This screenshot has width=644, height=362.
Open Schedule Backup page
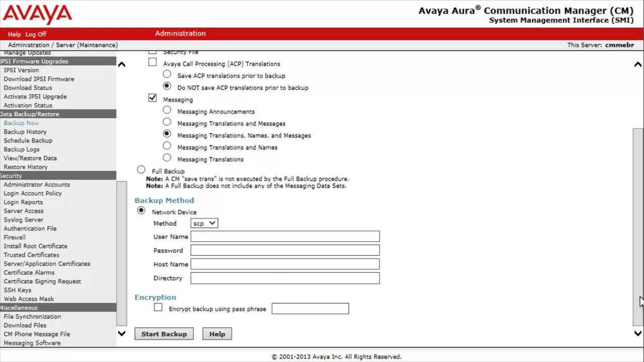28,141
